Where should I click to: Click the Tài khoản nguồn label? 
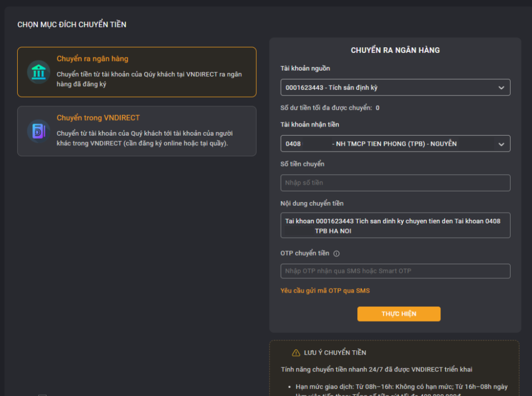(x=305, y=69)
